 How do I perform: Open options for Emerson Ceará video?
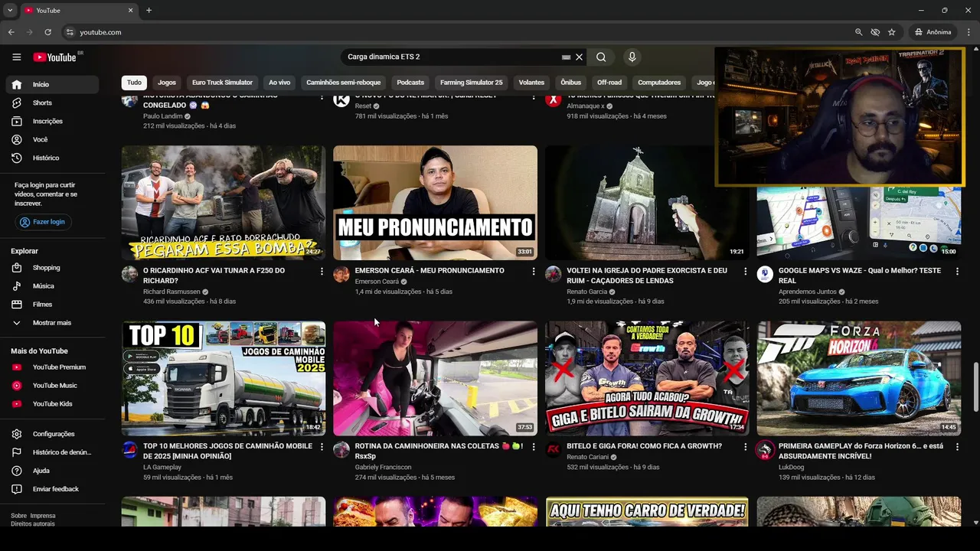coord(534,272)
